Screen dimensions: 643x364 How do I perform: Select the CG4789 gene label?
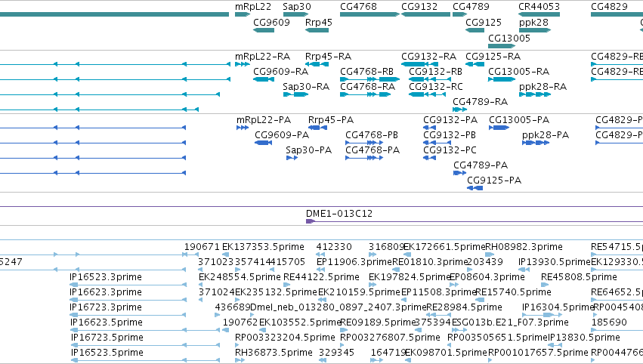click(471, 7)
